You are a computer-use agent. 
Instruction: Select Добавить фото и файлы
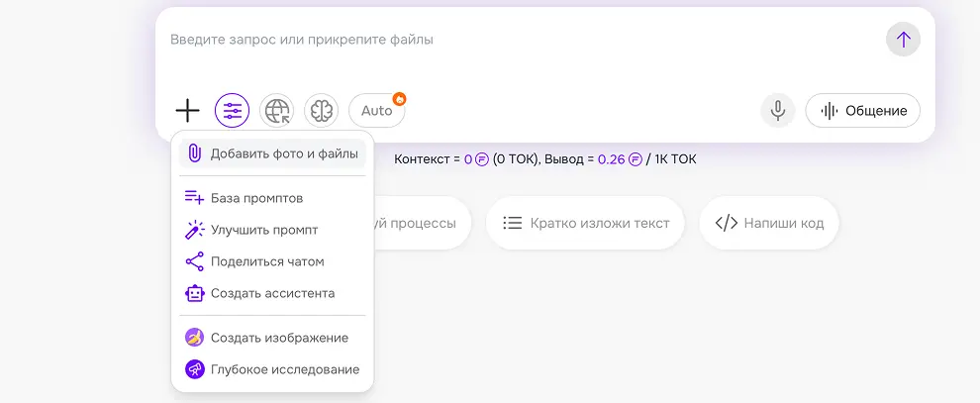[272, 153]
